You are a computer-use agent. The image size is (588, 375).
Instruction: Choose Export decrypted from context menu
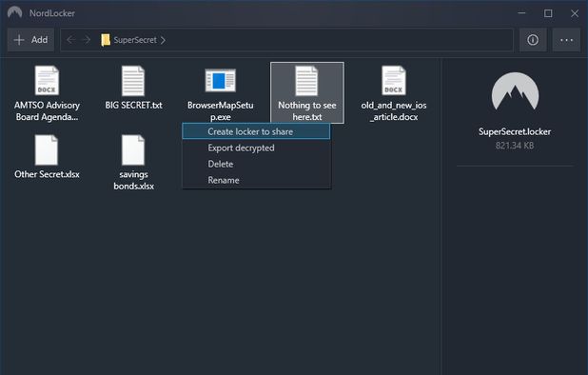256,148
